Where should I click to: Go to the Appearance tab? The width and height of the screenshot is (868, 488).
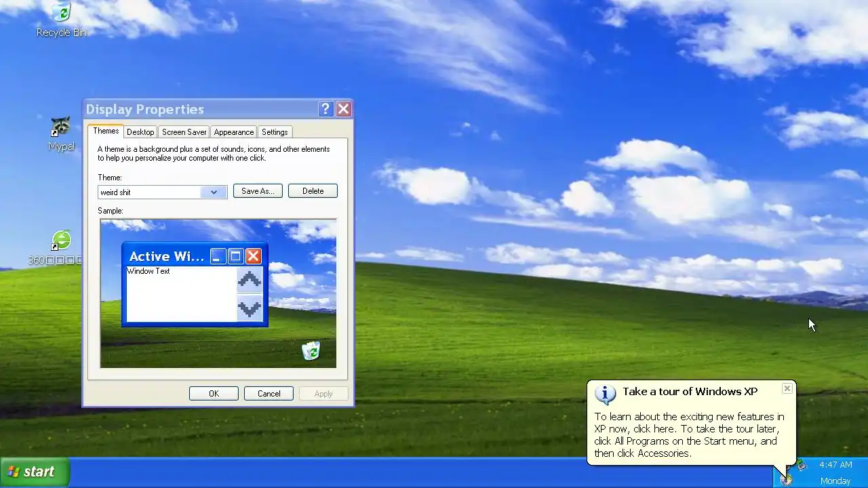click(234, 132)
